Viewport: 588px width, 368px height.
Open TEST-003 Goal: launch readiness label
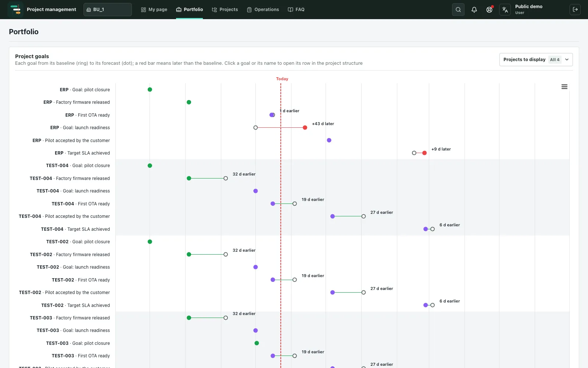(73, 330)
